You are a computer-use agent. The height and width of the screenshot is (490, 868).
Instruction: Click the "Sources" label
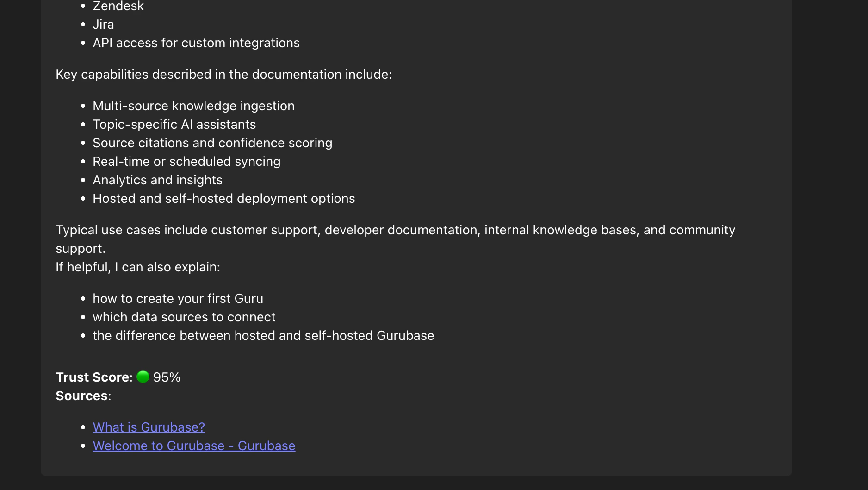click(x=82, y=396)
